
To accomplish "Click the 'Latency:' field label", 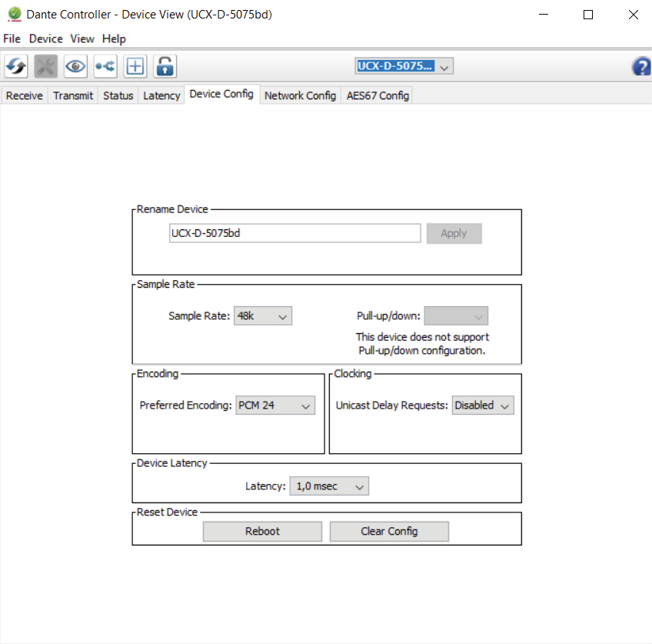I will pos(265,486).
